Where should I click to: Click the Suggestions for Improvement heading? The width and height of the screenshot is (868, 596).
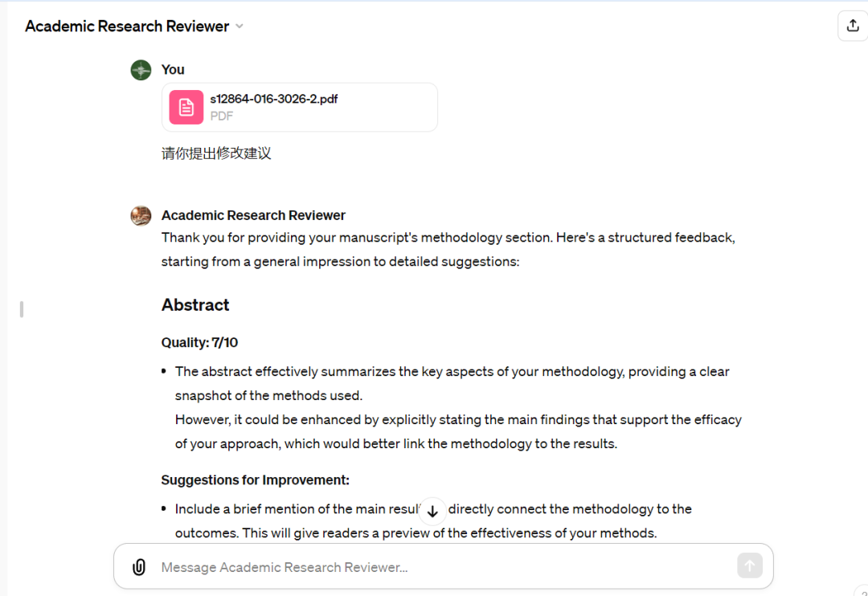[x=256, y=480]
